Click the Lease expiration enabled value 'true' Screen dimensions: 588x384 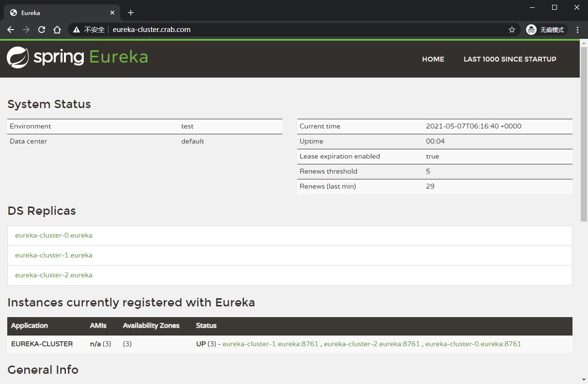pyautogui.click(x=433, y=156)
